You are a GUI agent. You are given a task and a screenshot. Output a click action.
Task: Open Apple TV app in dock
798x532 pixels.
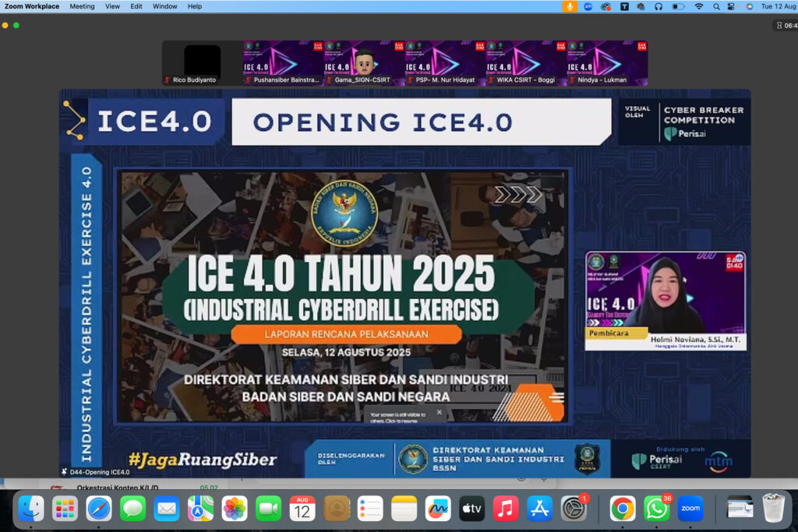(x=471, y=509)
